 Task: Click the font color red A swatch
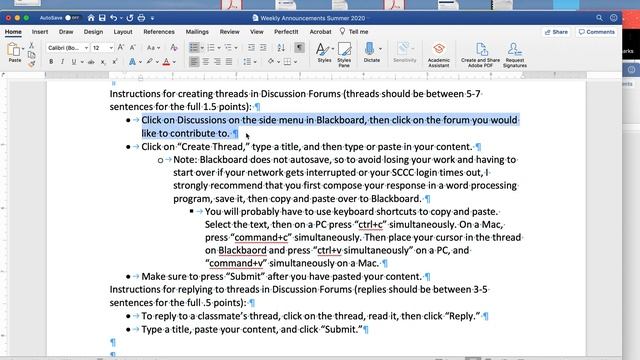pyautogui.click(x=166, y=62)
